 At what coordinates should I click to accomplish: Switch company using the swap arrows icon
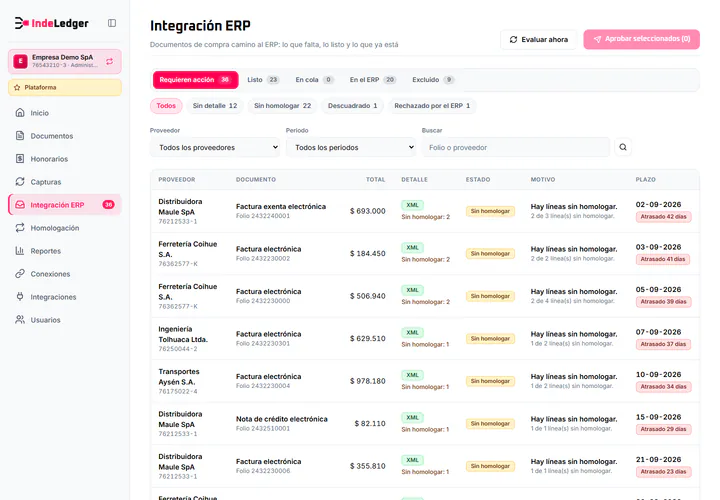tap(109, 62)
